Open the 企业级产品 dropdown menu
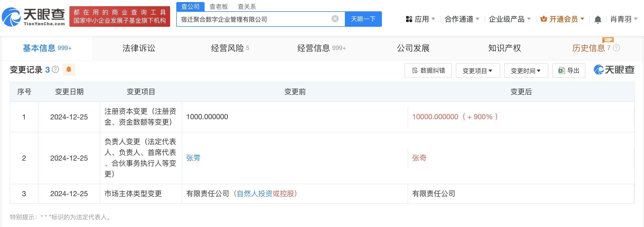 tap(510, 19)
